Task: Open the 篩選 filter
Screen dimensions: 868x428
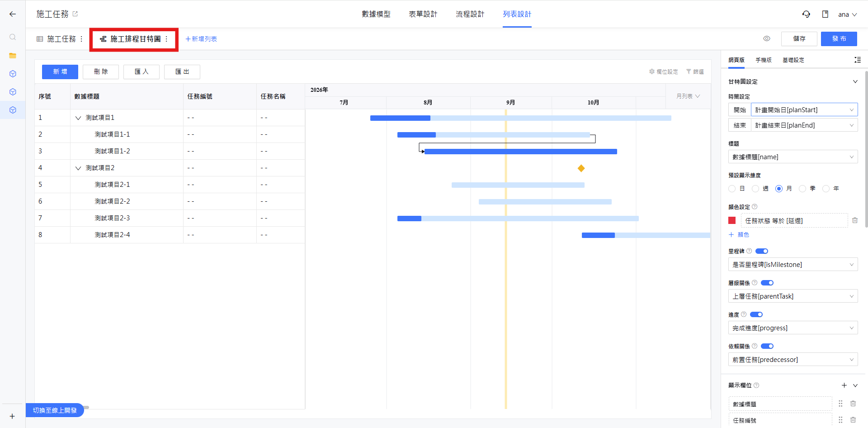Action: (695, 71)
